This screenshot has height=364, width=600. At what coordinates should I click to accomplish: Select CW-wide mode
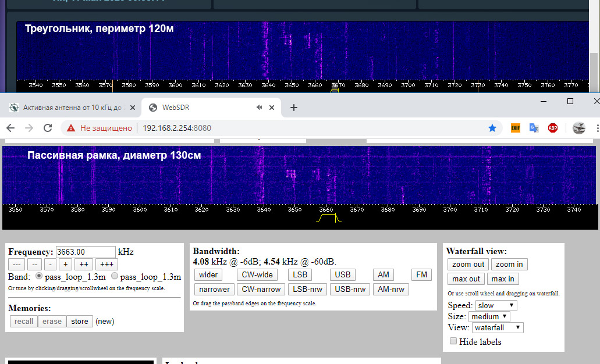point(257,275)
